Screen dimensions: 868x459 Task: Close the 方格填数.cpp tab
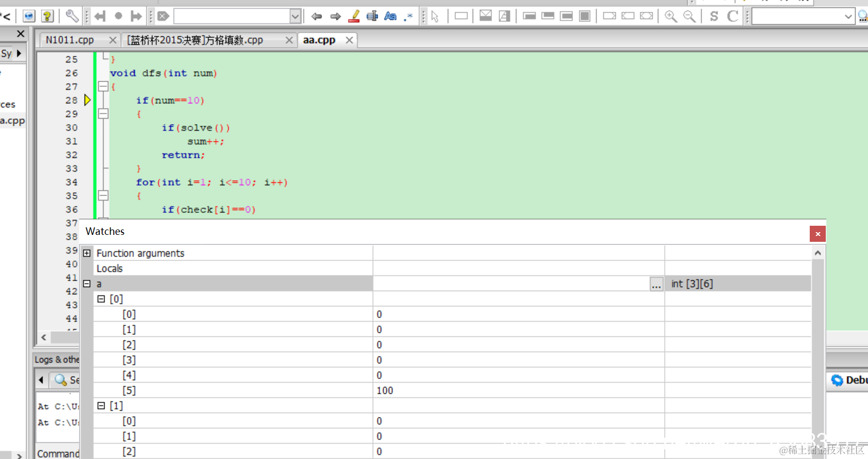(289, 40)
